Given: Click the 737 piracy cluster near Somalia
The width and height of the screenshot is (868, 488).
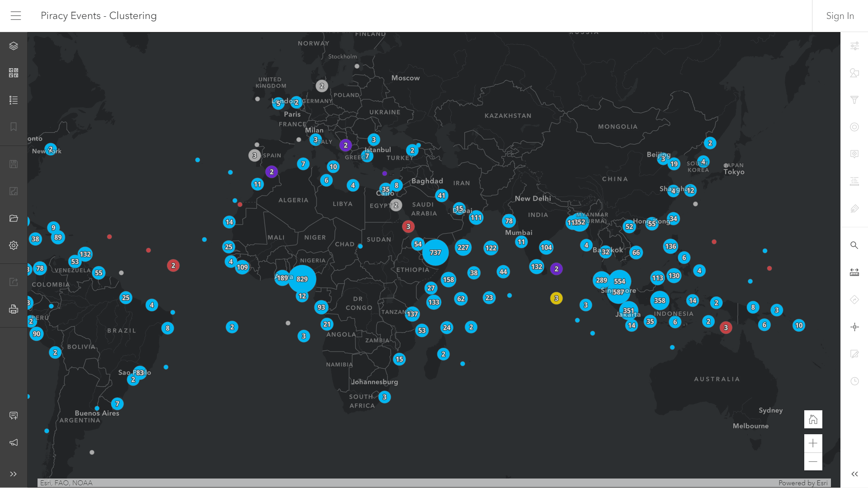Looking at the screenshot, I should pyautogui.click(x=435, y=253).
